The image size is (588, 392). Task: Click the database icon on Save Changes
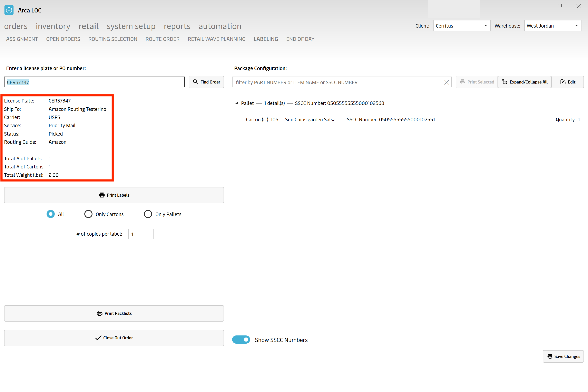pos(549,356)
